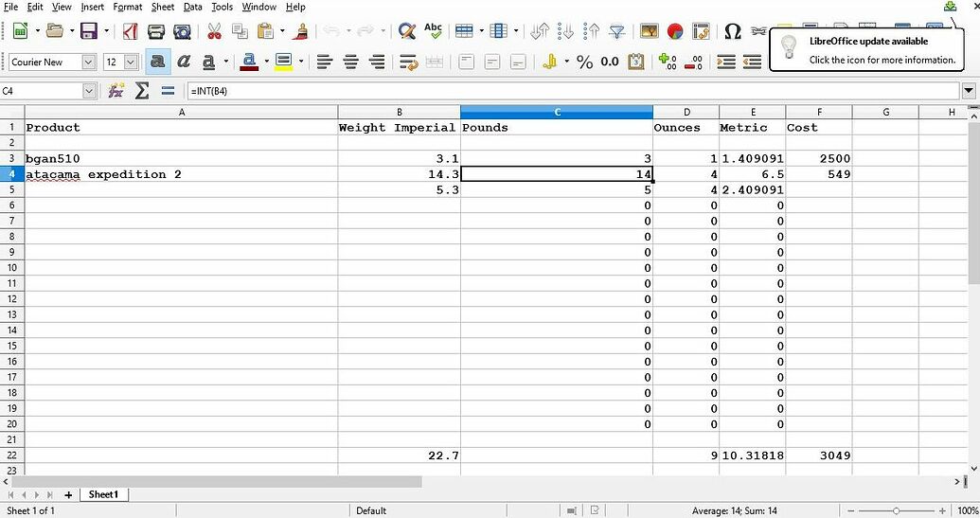Open the background color dropdown arrow
Viewport: 980px width, 518px height.
tap(301, 62)
